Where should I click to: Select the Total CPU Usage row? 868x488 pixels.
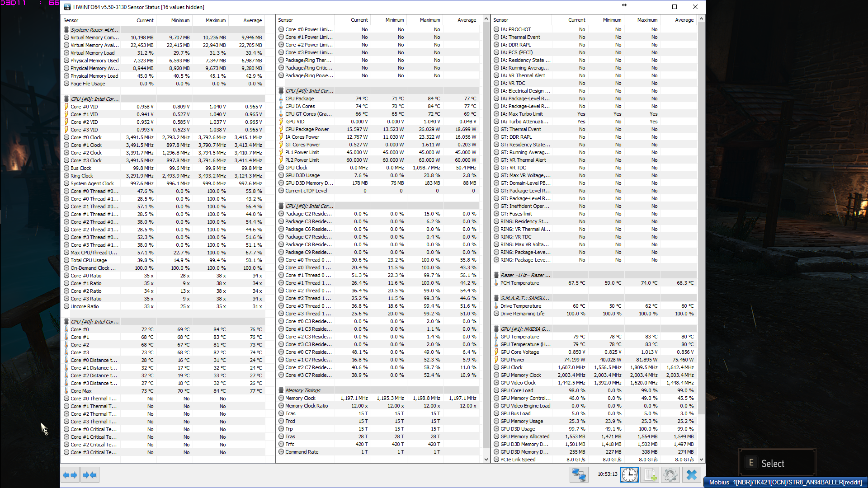coord(163,260)
